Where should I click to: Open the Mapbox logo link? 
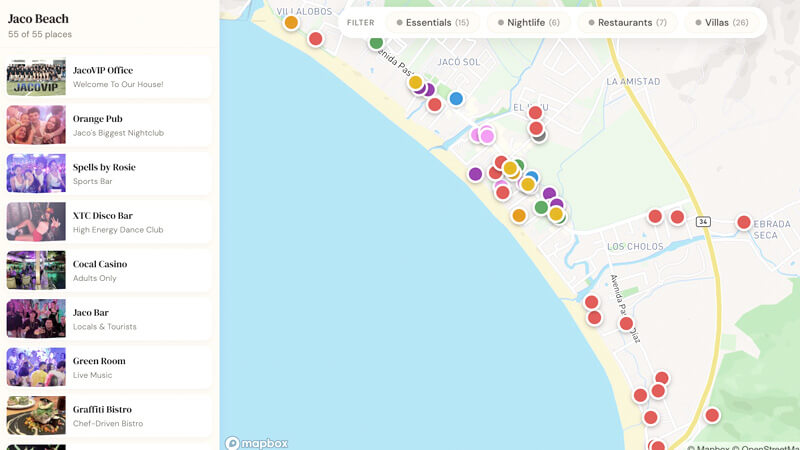tap(256, 443)
